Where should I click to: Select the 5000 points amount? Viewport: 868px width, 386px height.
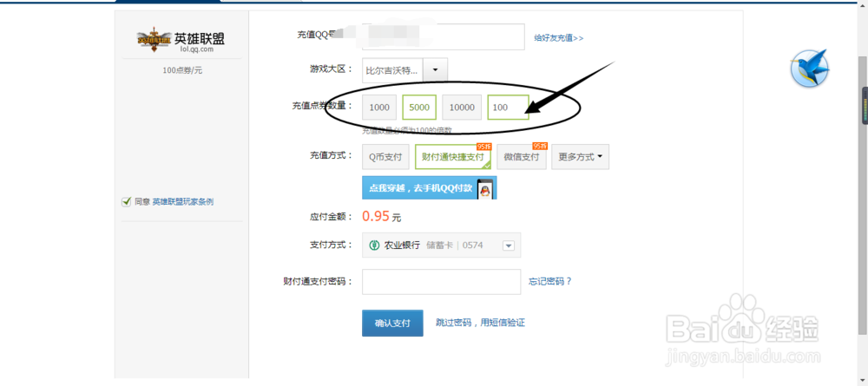[419, 108]
